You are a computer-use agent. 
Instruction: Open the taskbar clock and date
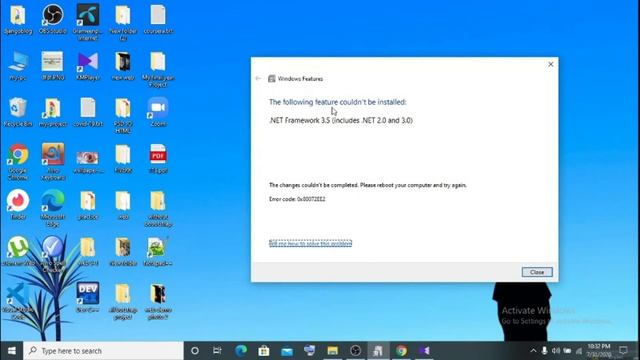click(x=599, y=351)
